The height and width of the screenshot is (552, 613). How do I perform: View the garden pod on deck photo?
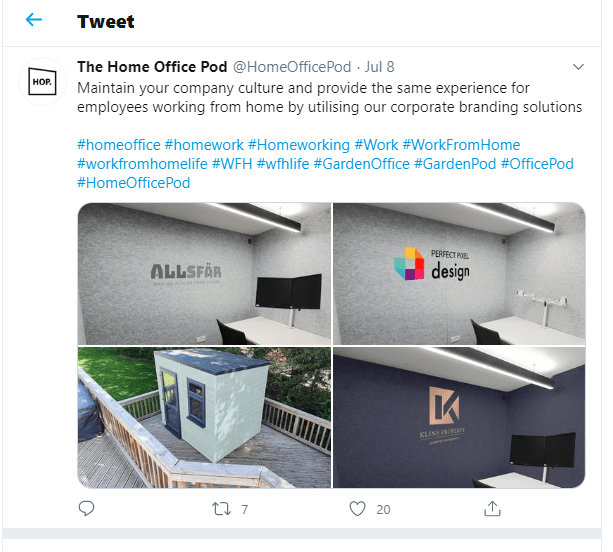tap(204, 418)
